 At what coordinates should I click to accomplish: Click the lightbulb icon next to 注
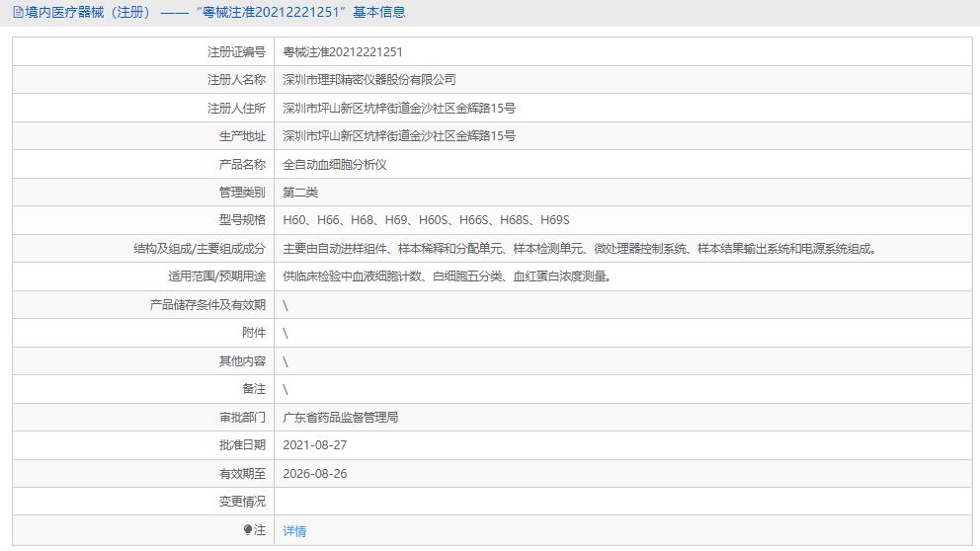(248, 530)
